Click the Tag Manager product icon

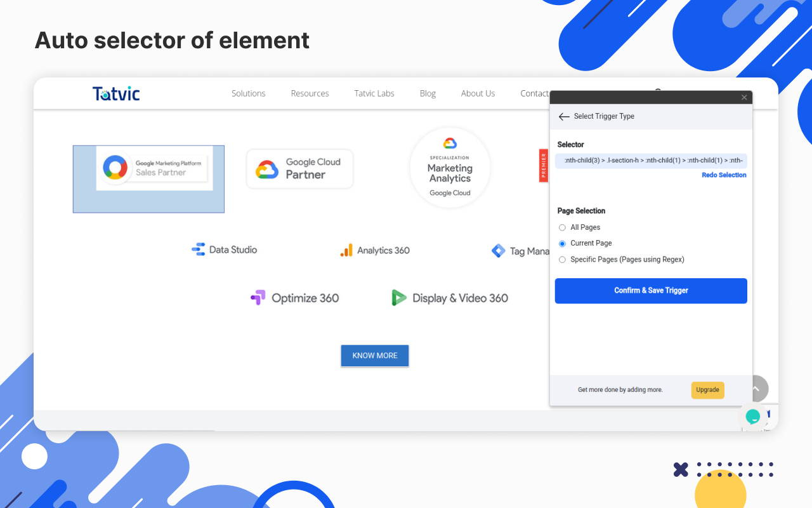pyautogui.click(x=498, y=251)
